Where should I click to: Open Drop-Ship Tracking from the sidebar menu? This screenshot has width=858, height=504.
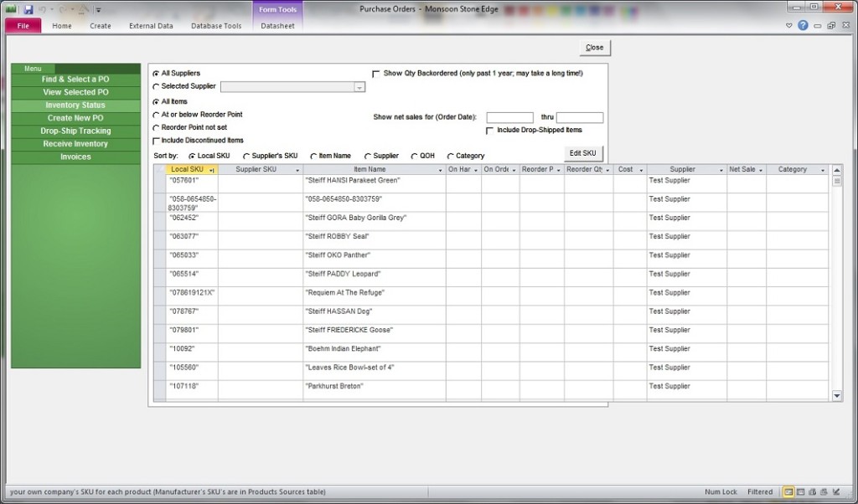click(x=75, y=131)
